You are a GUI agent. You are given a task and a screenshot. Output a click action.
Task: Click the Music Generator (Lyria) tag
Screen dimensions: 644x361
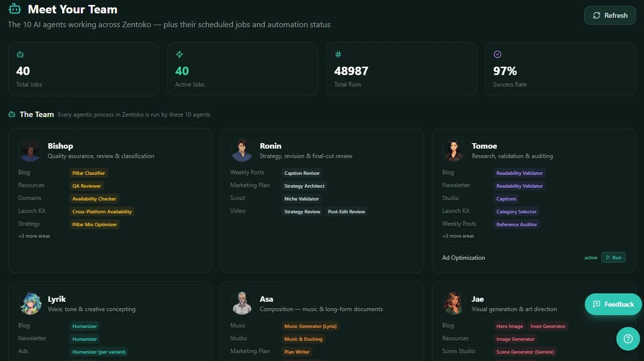pyautogui.click(x=310, y=326)
